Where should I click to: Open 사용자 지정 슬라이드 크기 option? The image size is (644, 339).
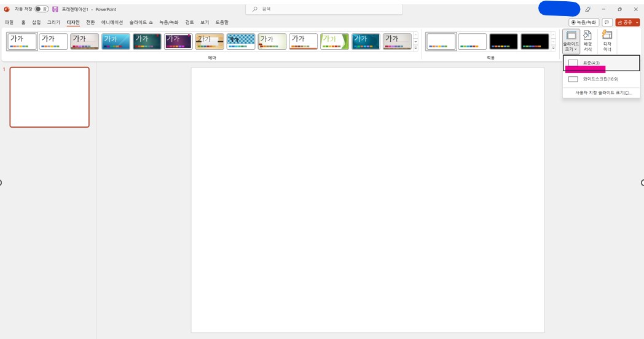[601, 93]
